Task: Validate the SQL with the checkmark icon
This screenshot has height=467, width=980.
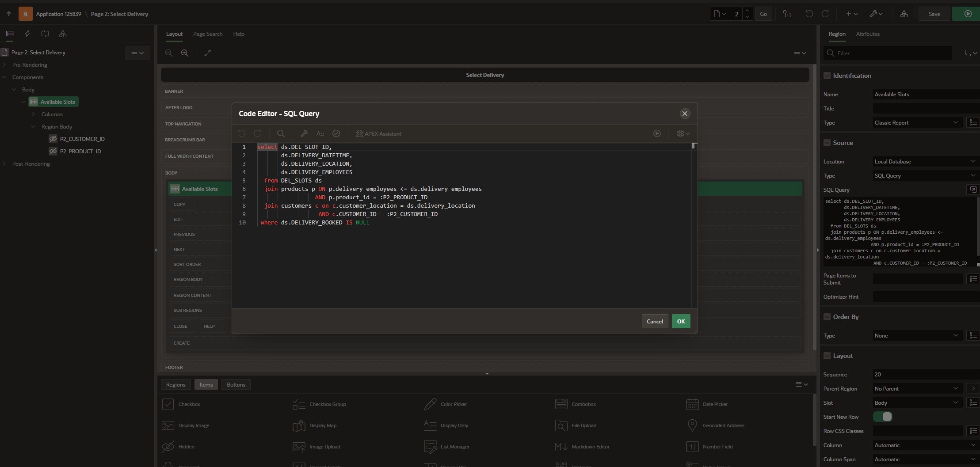Action: click(x=336, y=133)
